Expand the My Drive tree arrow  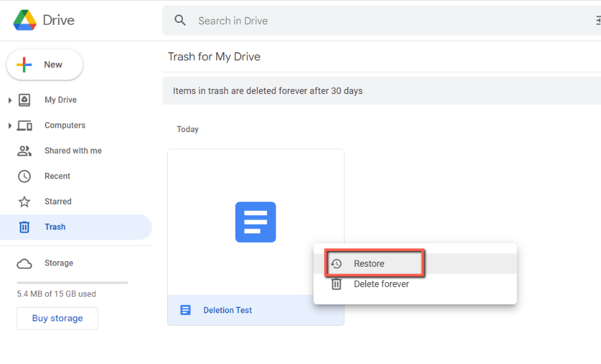[x=10, y=100]
